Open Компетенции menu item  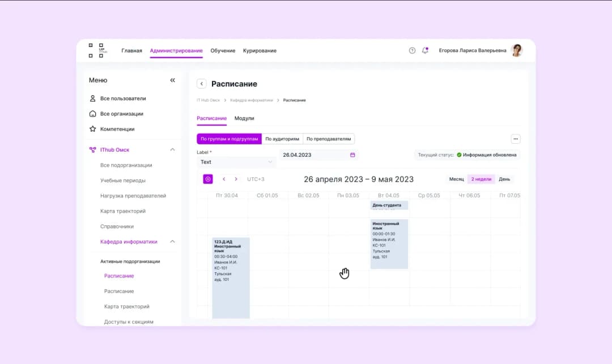tap(117, 129)
